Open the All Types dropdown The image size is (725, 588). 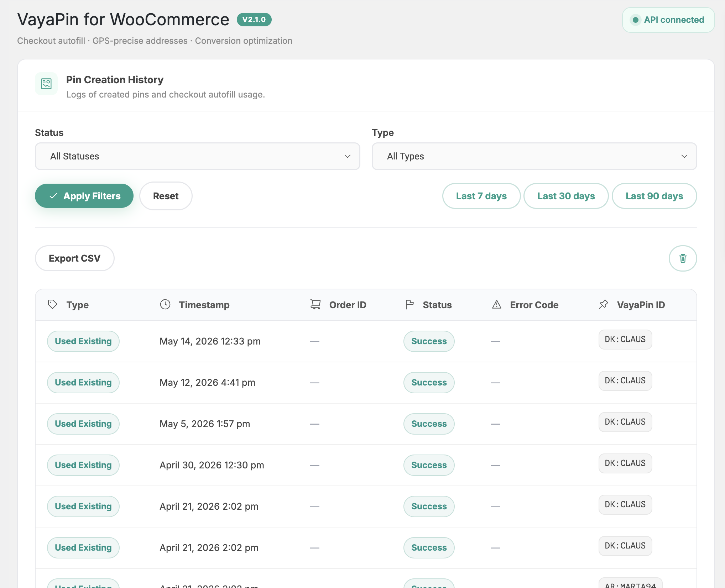(534, 156)
